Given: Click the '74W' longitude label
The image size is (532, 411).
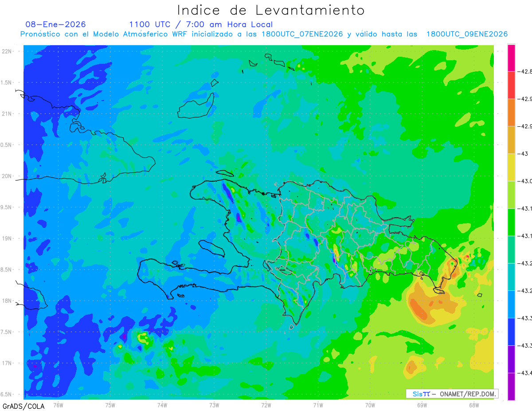Looking at the screenshot, I should (x=162, y=405).
